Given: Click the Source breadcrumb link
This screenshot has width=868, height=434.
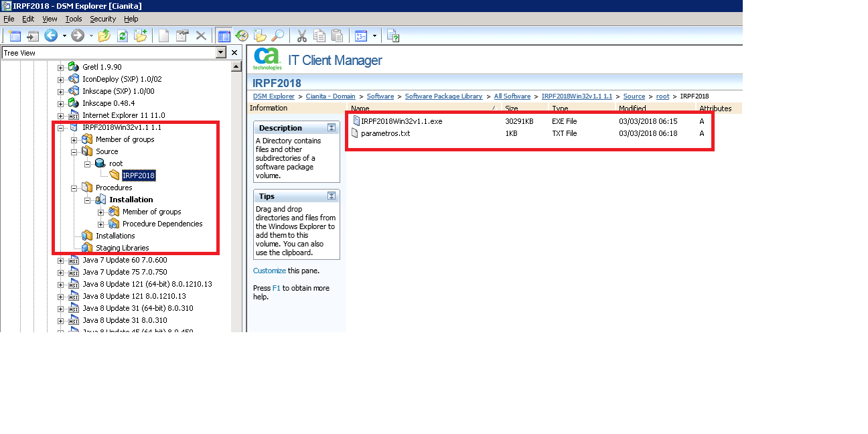Looking at the screenshot, I should pyautogui.click(x=634, y=96).
